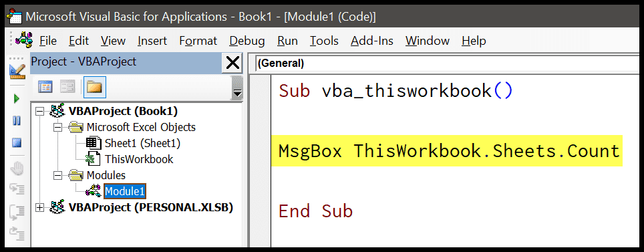Select Sheet1 (Sheet1) in project tree

pos(142,144)
